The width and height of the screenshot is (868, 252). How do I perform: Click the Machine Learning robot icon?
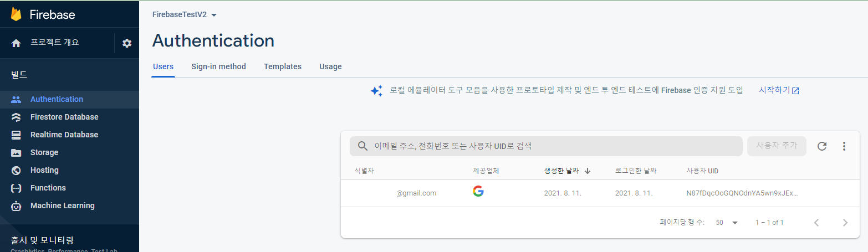[16, 206]
